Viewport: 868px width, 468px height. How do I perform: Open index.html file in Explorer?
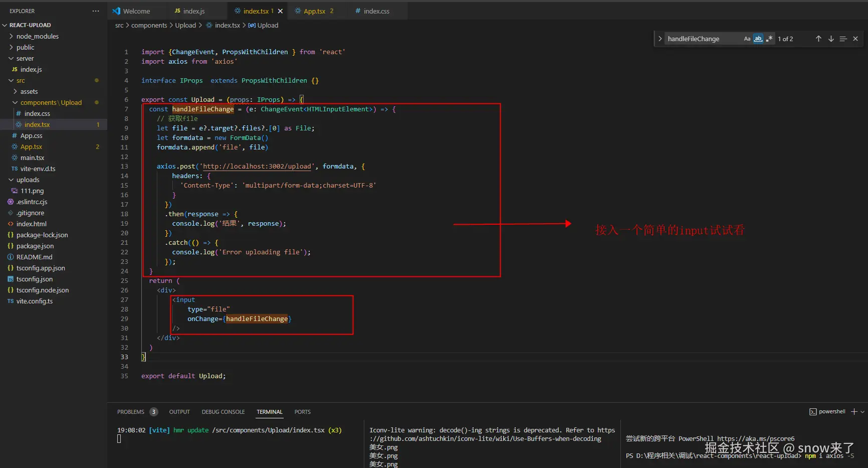(x=32, y=224)
